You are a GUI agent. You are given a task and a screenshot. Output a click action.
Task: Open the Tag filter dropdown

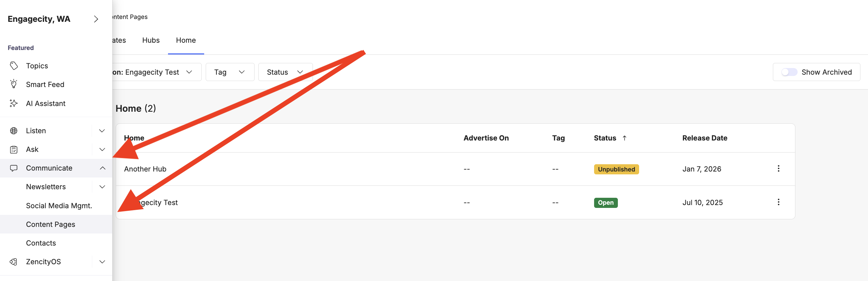coord(230,72)
